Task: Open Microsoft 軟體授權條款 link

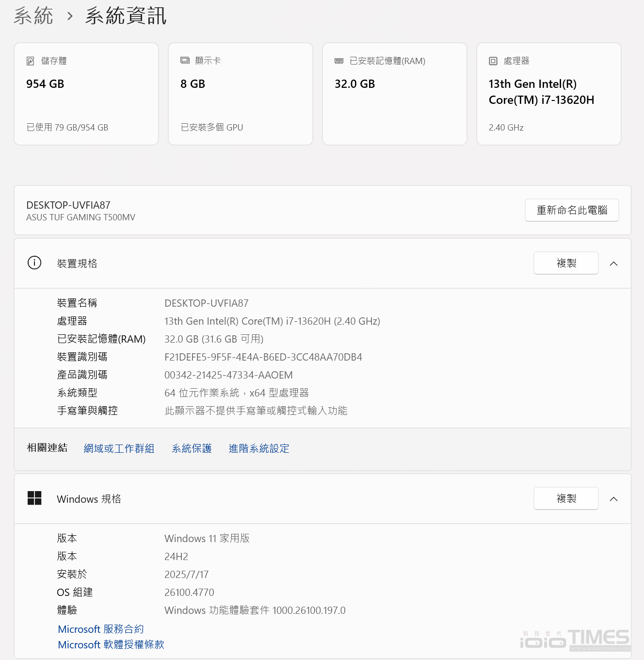Action: pos(111,644)
